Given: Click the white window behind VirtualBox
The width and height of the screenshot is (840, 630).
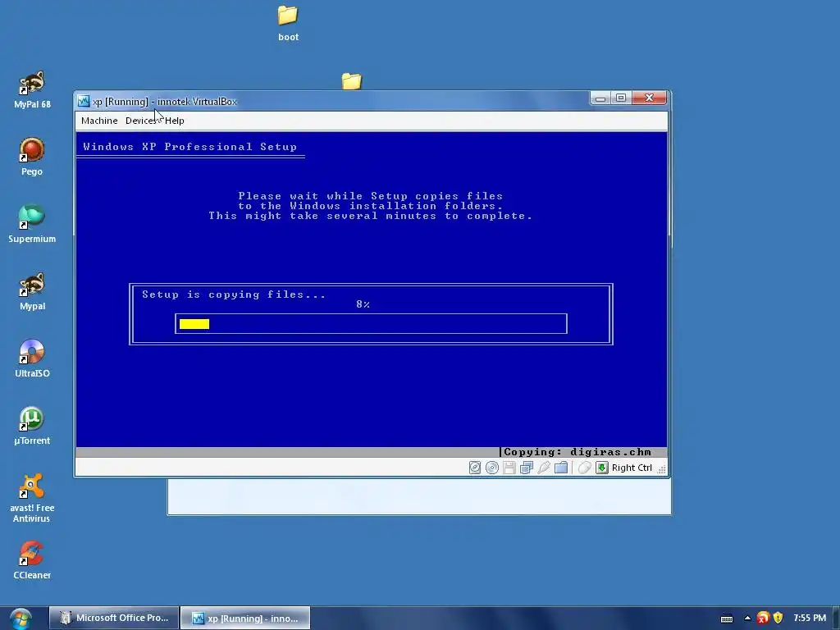Looking at the screenshot, I should click(419, 496).
